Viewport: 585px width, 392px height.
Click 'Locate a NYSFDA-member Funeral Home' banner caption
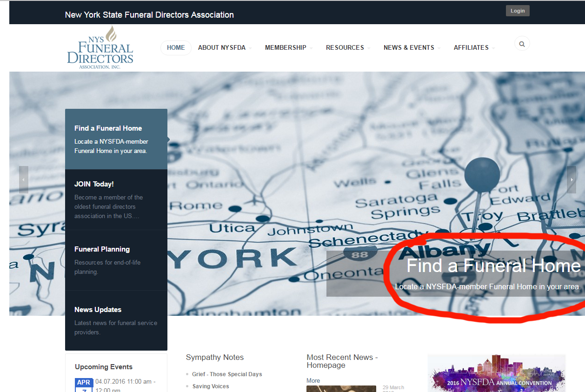pyautogui.click(x=488, y=286)
